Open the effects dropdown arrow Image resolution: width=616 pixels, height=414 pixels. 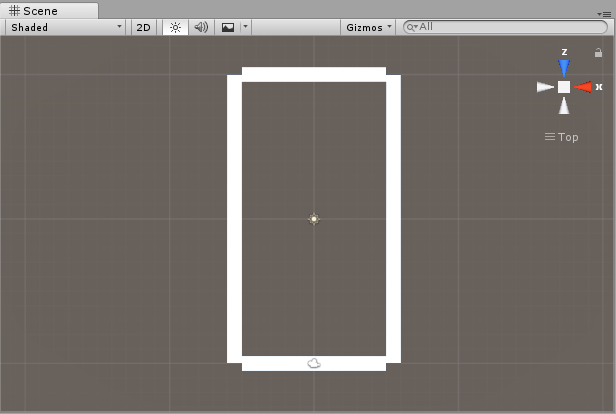click(246, 27)
